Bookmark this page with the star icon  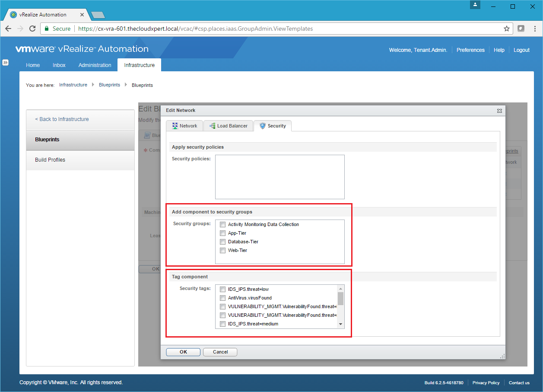click(507, 29)
